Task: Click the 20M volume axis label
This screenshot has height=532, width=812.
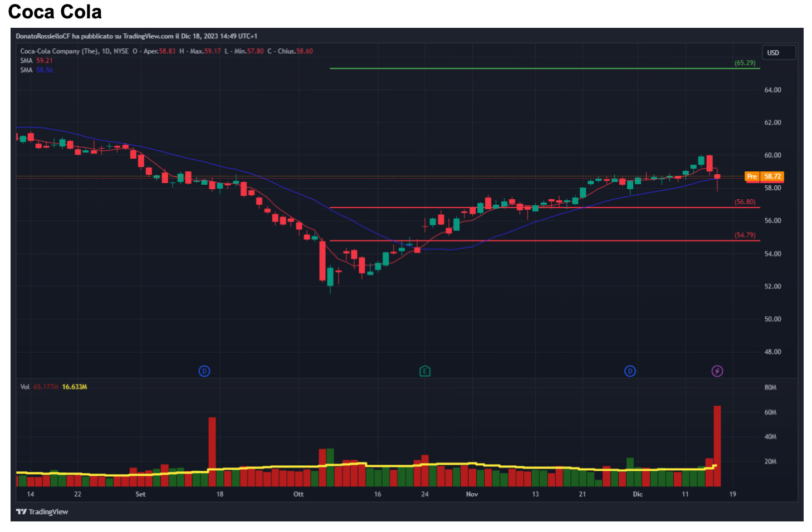Action: (x=770, y=461)
